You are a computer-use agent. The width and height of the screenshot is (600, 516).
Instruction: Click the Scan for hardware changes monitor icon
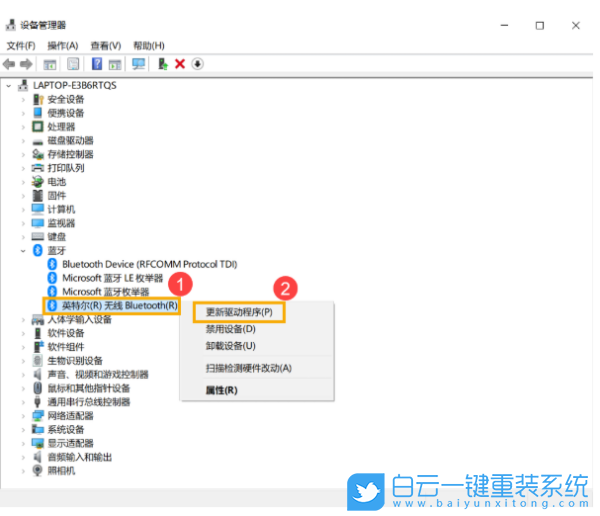[x=138, y=64]
